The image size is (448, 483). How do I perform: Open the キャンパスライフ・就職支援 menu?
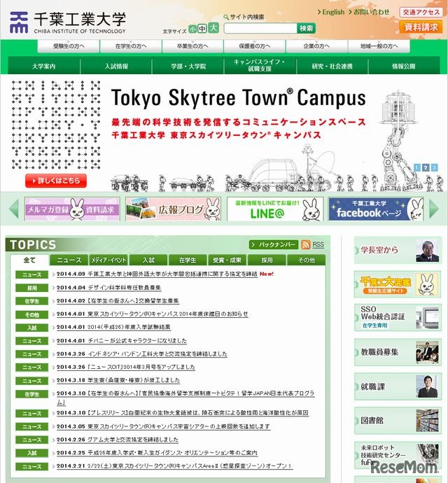(x=260, y=66)
